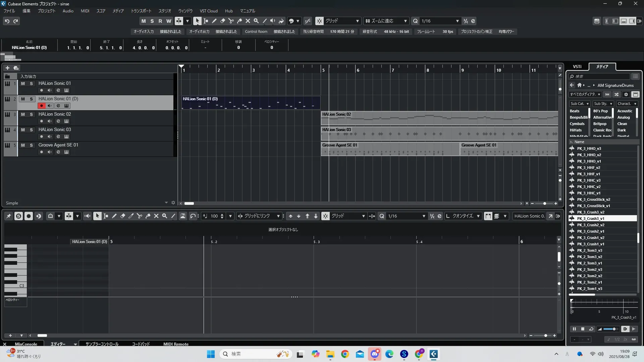644x362 pixels.
Task: Select PK_3_Crash2_v2 in the media list
Action: pyautogui.click(x=590, y=225)
